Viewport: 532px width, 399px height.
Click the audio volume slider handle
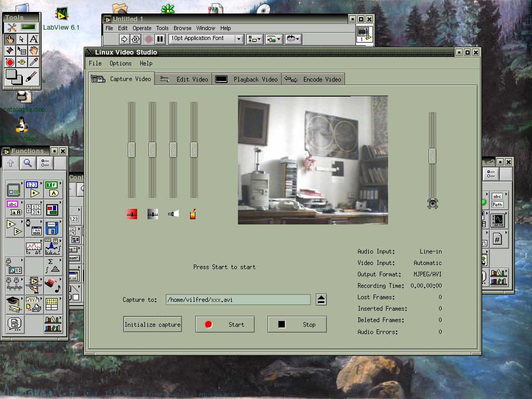(432, 156)
